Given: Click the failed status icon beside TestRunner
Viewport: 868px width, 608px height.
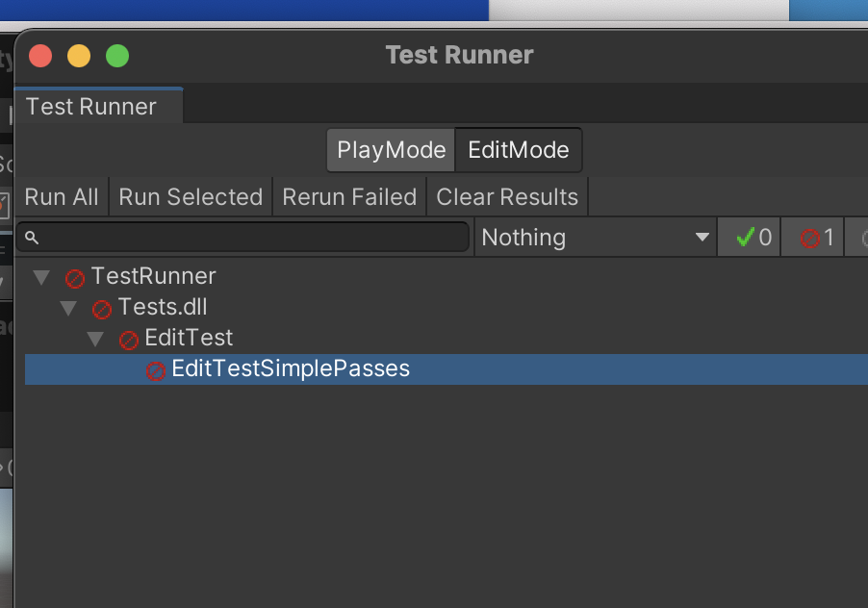Looking at the screenshot, I should tap(75, 278).
